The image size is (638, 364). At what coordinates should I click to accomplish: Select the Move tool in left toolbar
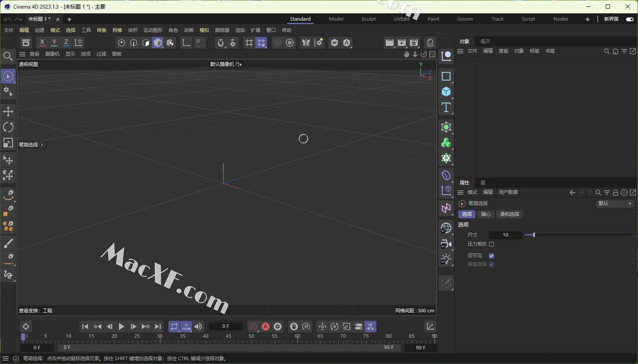pyautogui.click(x=8, y=112)
